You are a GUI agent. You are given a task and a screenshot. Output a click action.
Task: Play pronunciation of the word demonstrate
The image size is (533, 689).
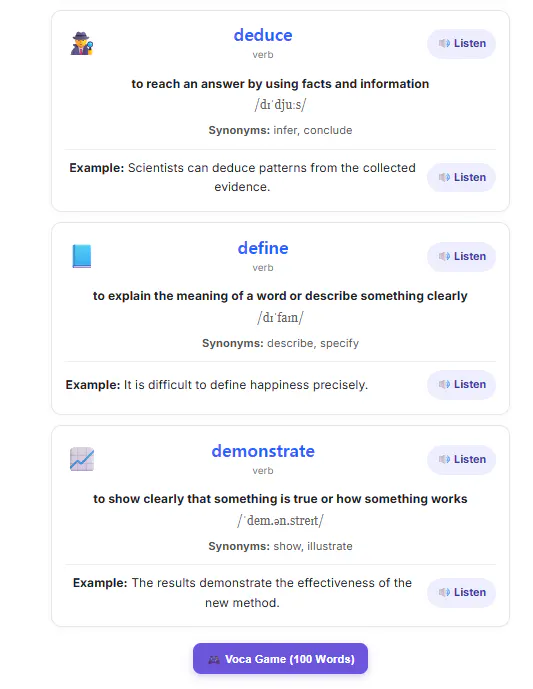[x=461, y=460]
